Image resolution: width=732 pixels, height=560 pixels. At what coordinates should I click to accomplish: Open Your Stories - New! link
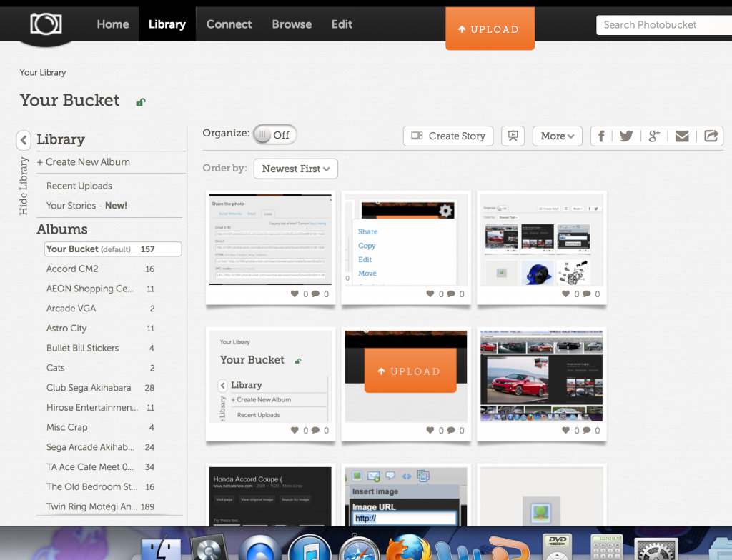coord(86,205)
